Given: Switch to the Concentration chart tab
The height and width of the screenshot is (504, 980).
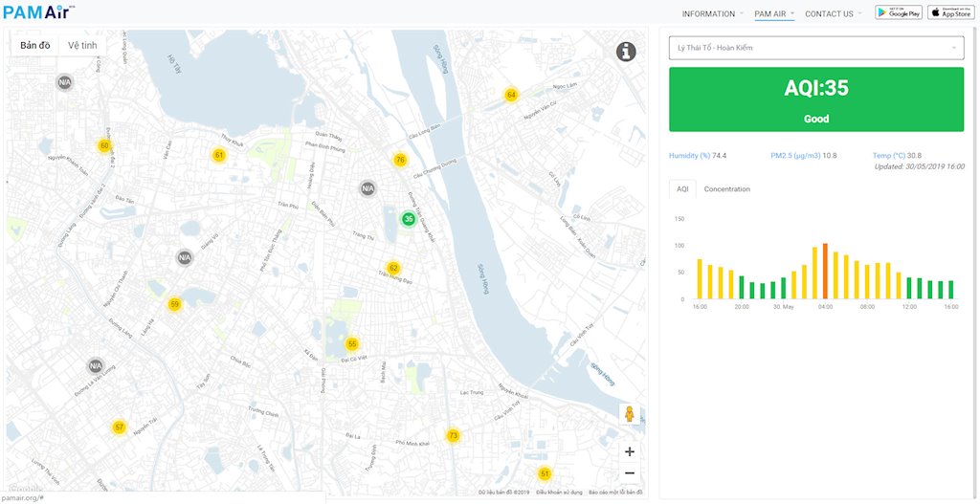Looking at the screenshot, I should (x=726, y=189).
